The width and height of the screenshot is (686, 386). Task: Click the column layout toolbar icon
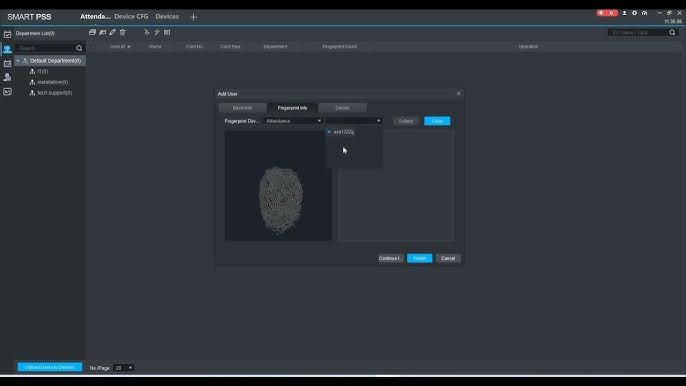(167, 32)
